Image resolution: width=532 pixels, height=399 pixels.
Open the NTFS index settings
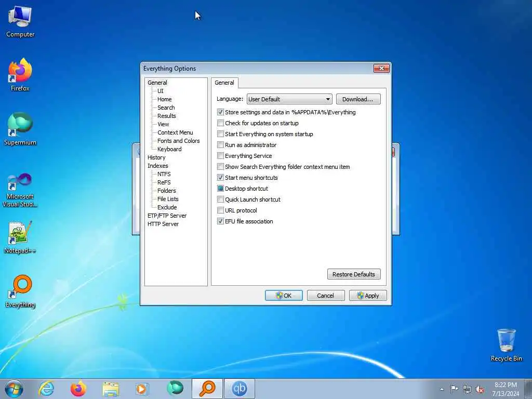[x=164, y=174]
